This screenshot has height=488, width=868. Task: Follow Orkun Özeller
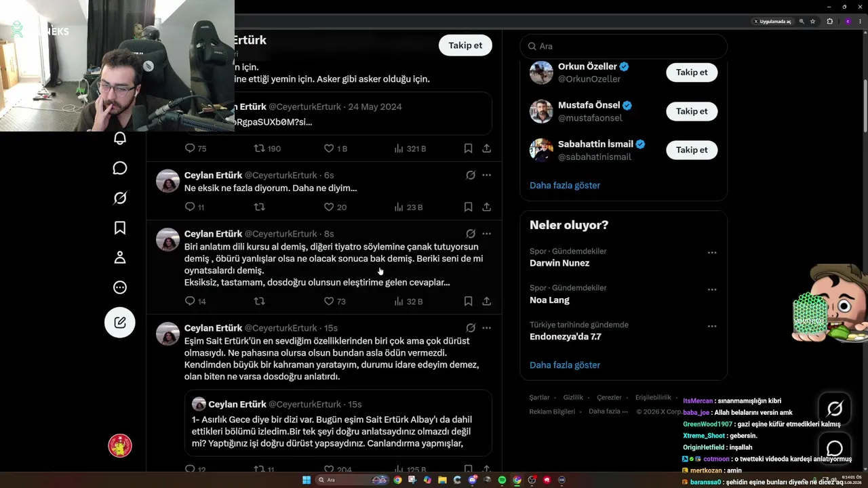692,73
